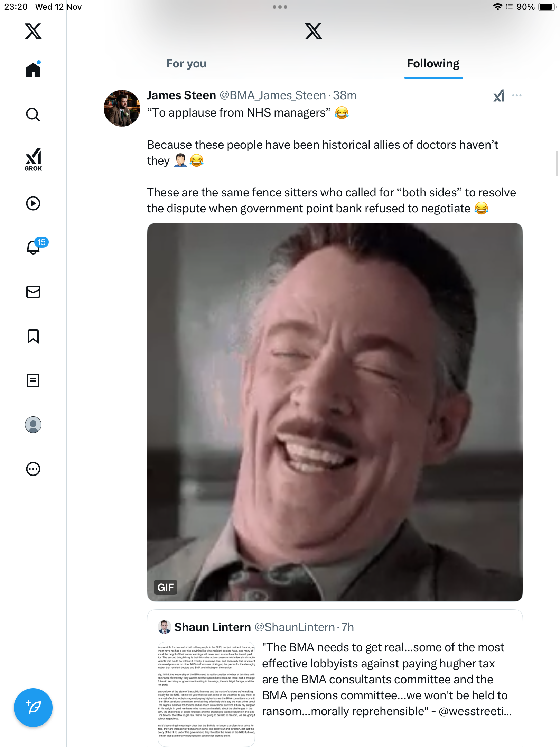Open the Home feed icon
This screenshot has height=747, width=560.
(x=33, y=70)
